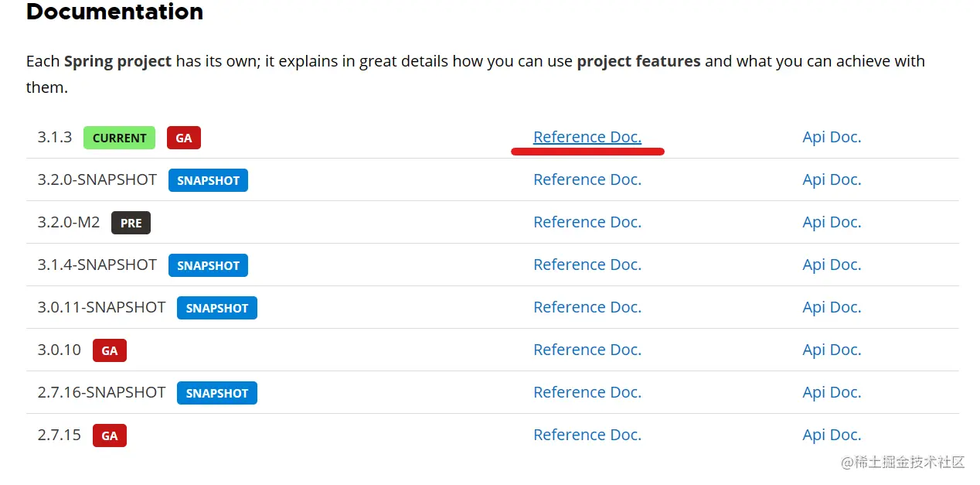Open Api Doc. for version 3.1.3
Screen dimensions: 980x485
[x=832, y=137]
